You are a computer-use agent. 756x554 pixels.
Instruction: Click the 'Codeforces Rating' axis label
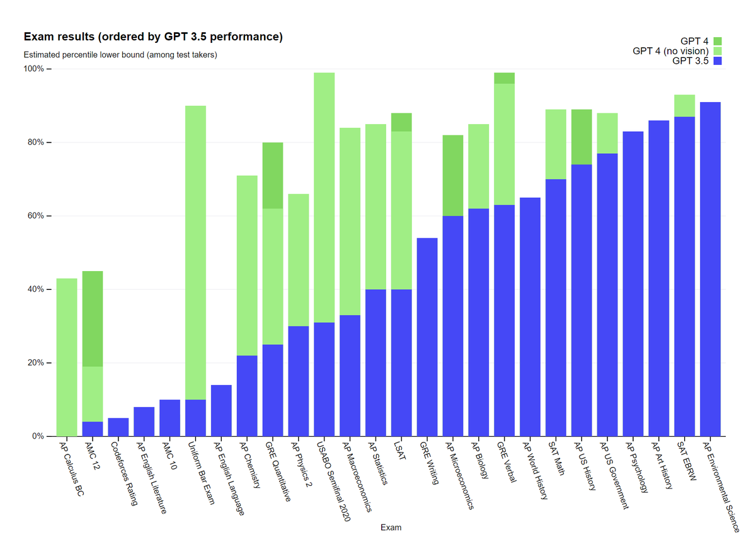click(x=123, y=473)
